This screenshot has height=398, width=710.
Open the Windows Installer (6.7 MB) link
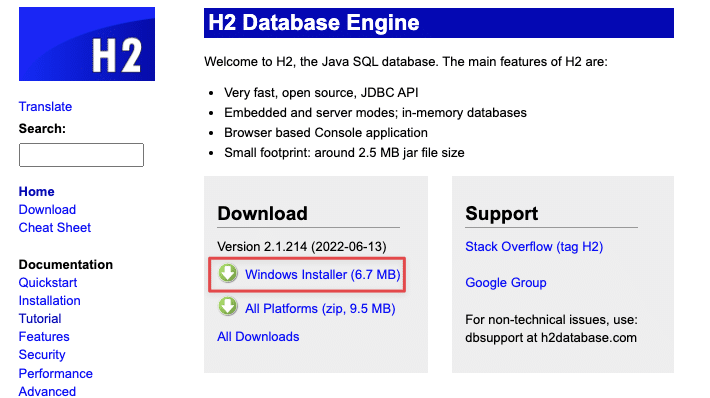pos(322,274)
